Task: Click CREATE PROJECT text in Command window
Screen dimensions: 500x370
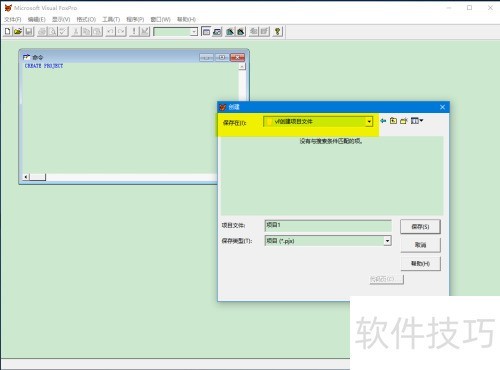Action: click(x=44, y=66)
